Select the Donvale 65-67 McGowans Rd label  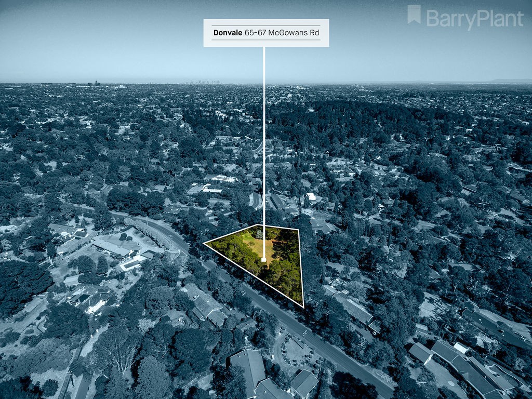[x=266, y=33]
